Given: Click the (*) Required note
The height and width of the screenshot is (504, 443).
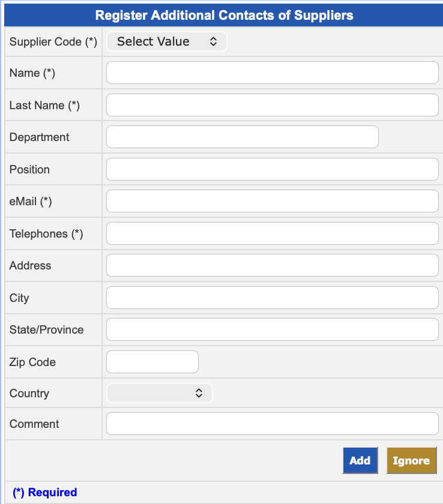Looking at the screenshot, I should pyautogui.click(x=45, y=493).
